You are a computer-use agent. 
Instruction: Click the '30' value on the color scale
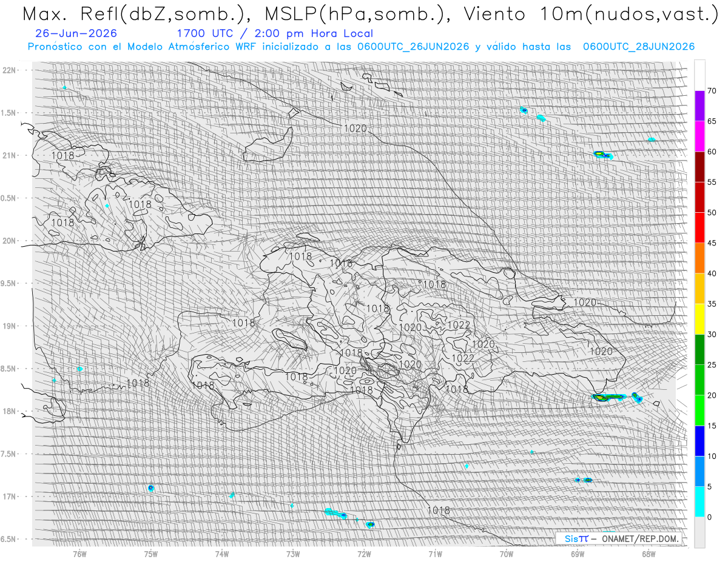[x=712, y=334]
